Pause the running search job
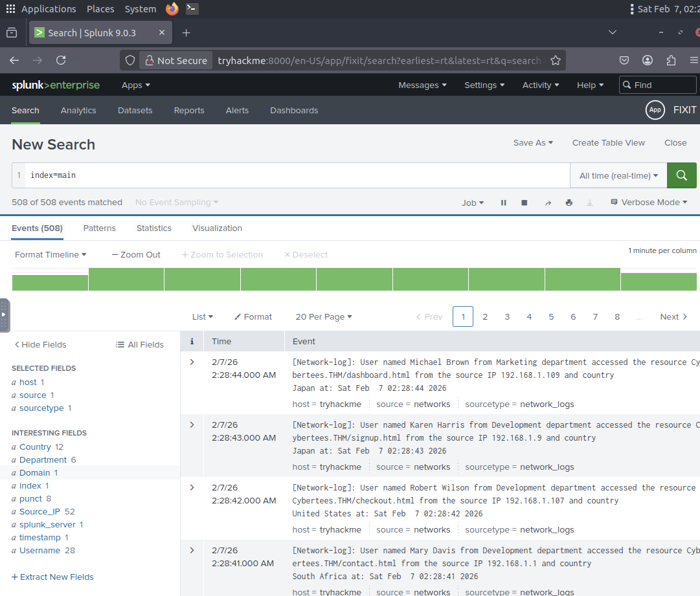 (x=503, y=203)
